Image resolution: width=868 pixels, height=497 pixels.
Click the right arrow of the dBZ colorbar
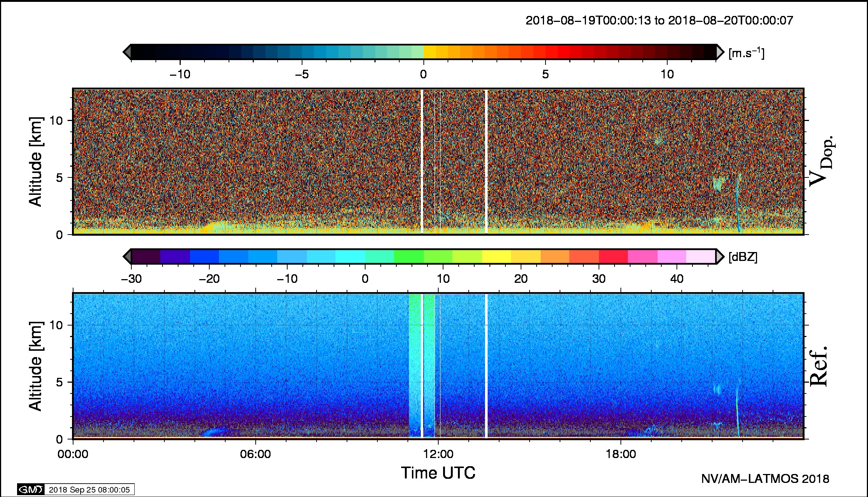(720, 256)
